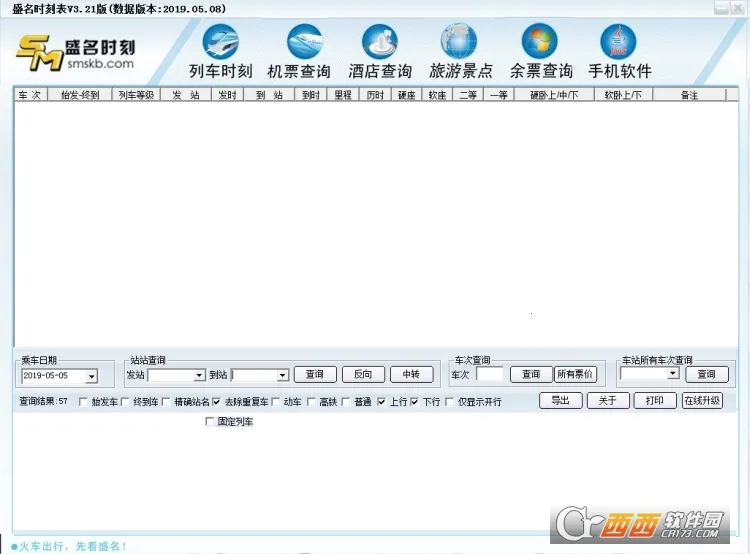Image resolution: width=750 pixels, height=554 pixels.
Task: Sort by the 发时 column header
Action: 228,95
